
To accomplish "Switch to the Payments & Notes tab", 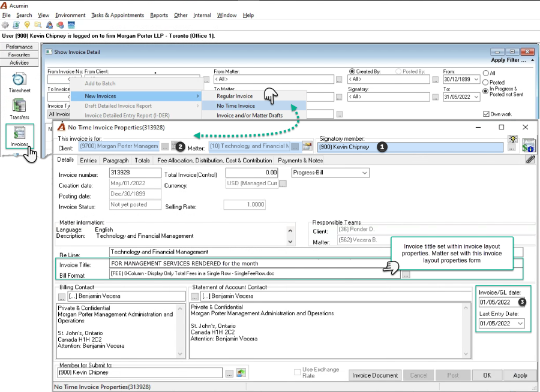I will click(300, 161).
